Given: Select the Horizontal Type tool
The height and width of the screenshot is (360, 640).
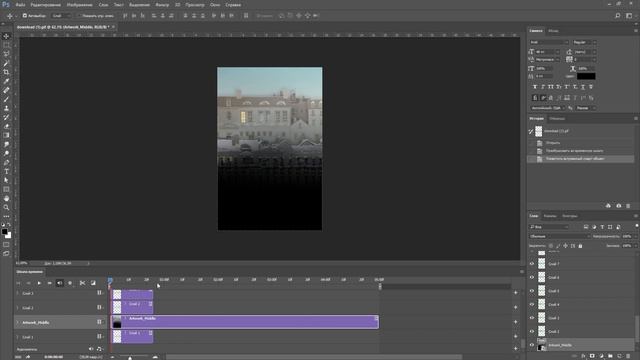Looking at the screenshot, I should [6, 171].
